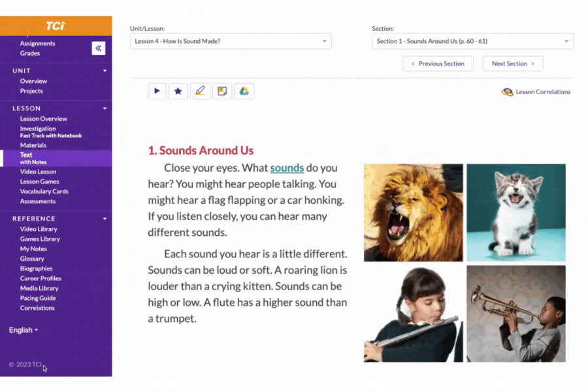This screenshot has height=392, width=588.
Task: Play the section audio narration
Action: tap(157, 91)
